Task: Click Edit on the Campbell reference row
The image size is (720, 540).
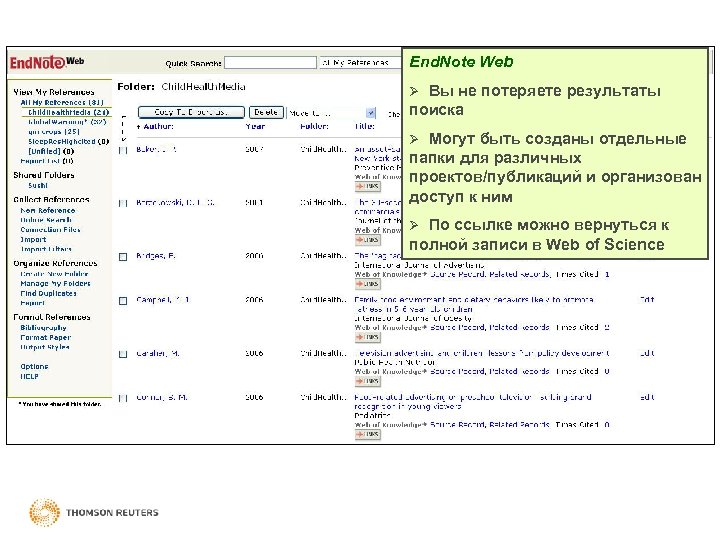Action: pyautogui.click(x=647, y=300)
